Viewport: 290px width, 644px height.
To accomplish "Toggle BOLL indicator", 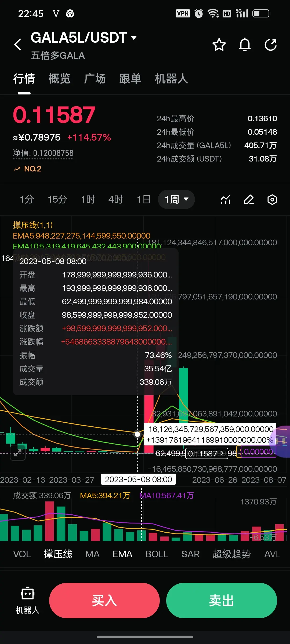I will click(x=157, y=554).
